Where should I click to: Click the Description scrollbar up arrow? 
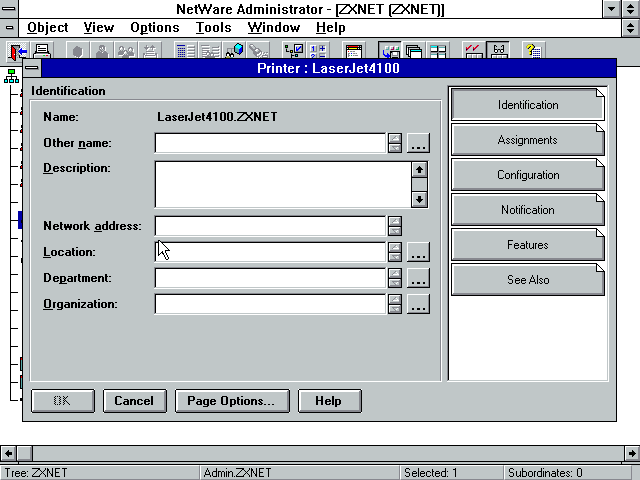coord(419,170)
